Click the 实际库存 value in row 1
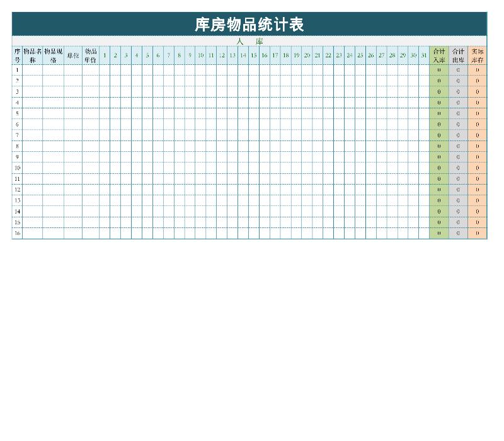The image size is (504, 441). pyautogui.click(x=478, y=70)
